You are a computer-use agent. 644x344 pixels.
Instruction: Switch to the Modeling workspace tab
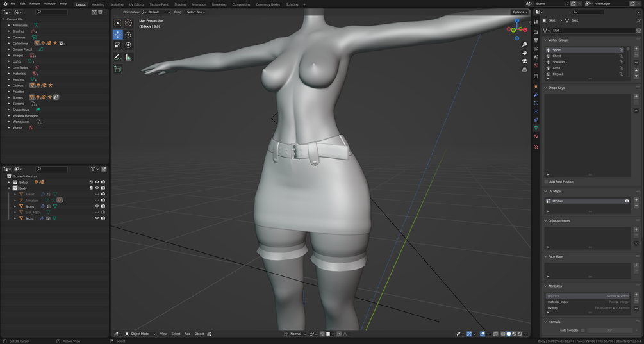coord(98,4)
